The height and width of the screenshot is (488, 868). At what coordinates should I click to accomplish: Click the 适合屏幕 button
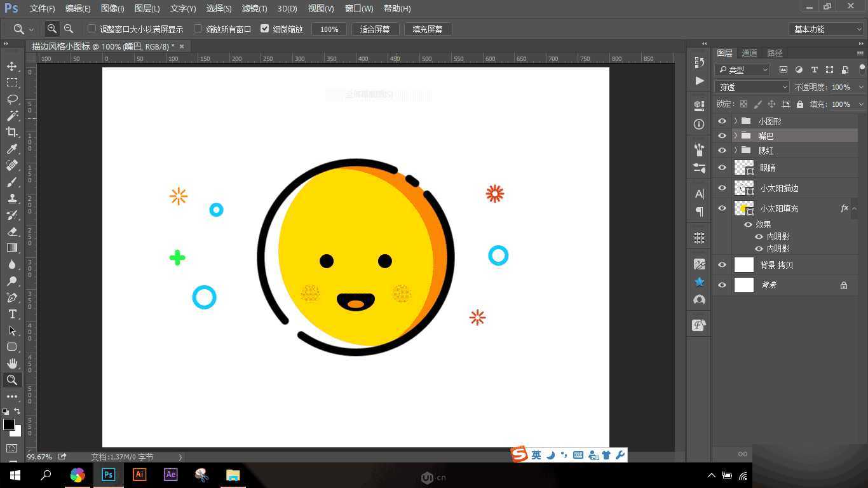click(376, 29)
